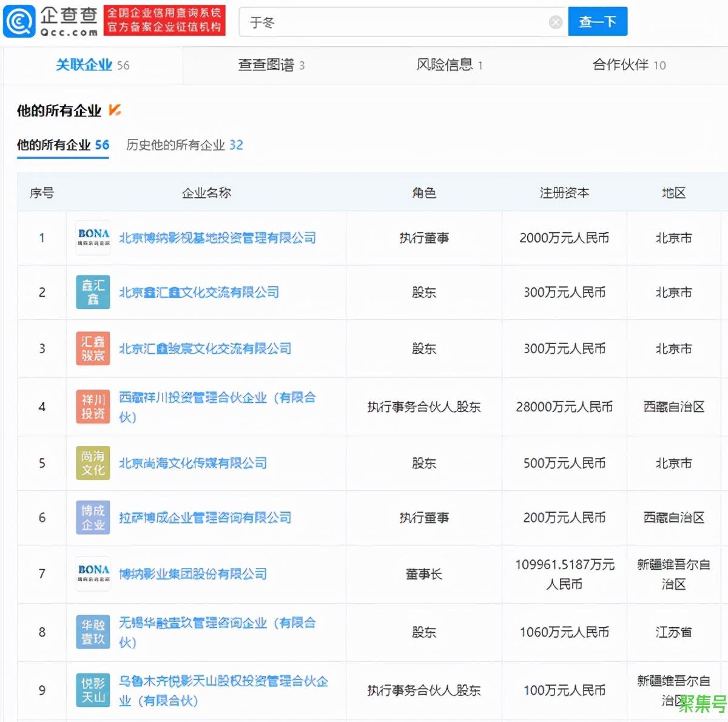
Task: Click 执行事务合伙人,股东 role in row 9
Action: pos(424,690)
